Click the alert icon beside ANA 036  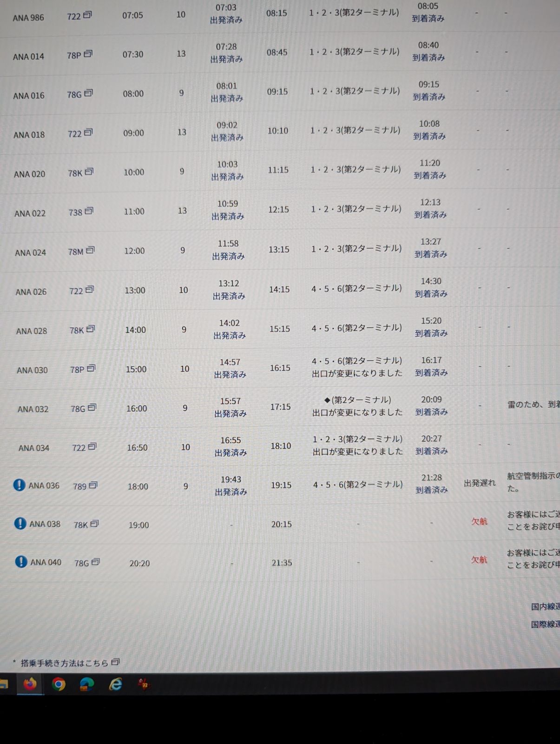tap(19, 485)
